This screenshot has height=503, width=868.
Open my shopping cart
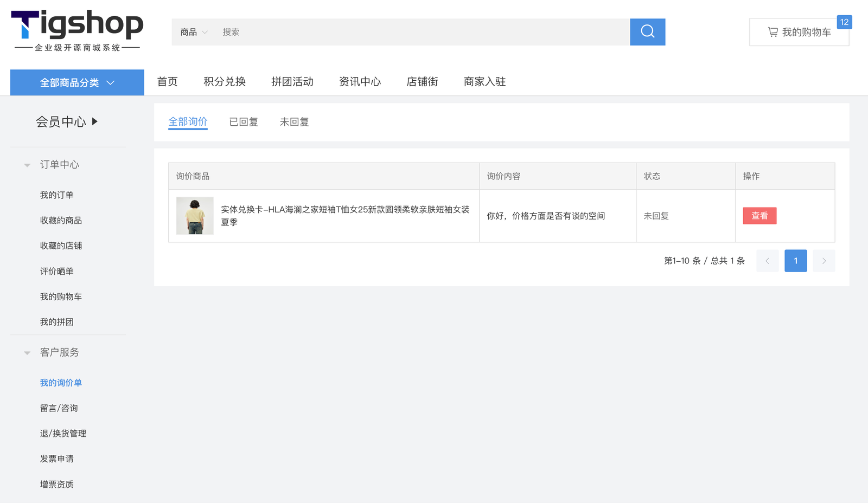click(799, 33)
